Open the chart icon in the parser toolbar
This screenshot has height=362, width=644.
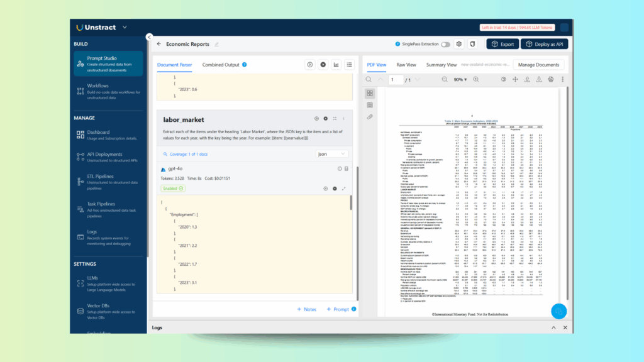point(336,65)
